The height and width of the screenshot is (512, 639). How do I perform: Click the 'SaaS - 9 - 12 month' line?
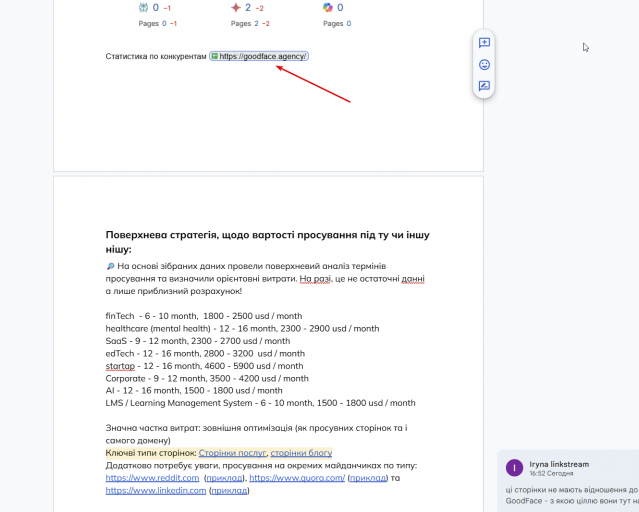tap(198, 341)
